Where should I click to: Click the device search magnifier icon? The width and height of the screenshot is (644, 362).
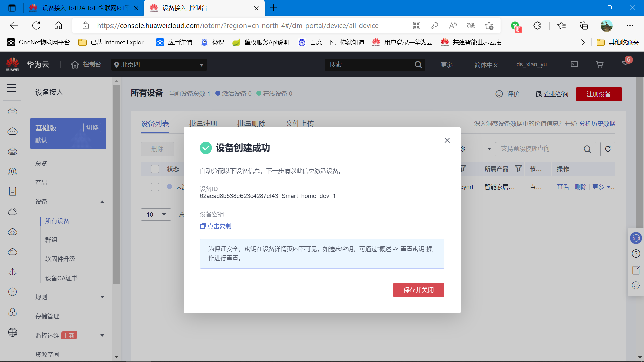587,149
